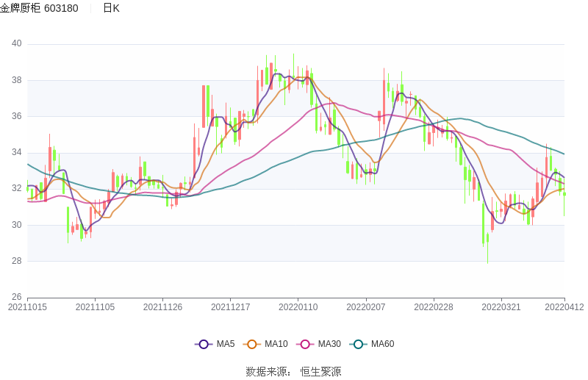Select the 20211217 x-axis date label
Screen dimensions: 588x380
tap(230, 307)
